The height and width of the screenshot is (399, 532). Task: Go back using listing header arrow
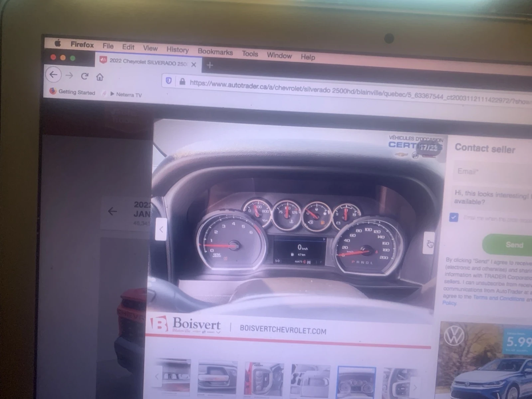112,211
